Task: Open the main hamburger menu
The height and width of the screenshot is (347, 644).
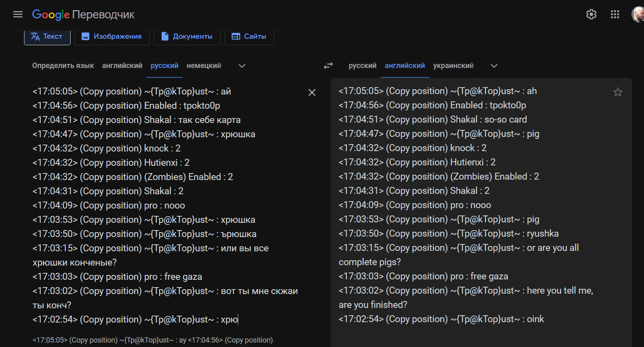Action: (x=18, y=15)
